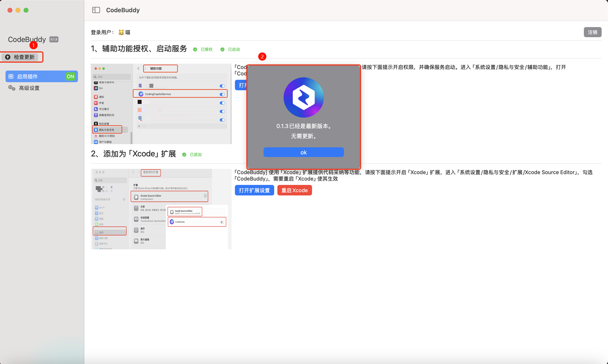The image size is (608, 364).
Task: Click the check update arrow icon
Action: (x=8, y=57)
